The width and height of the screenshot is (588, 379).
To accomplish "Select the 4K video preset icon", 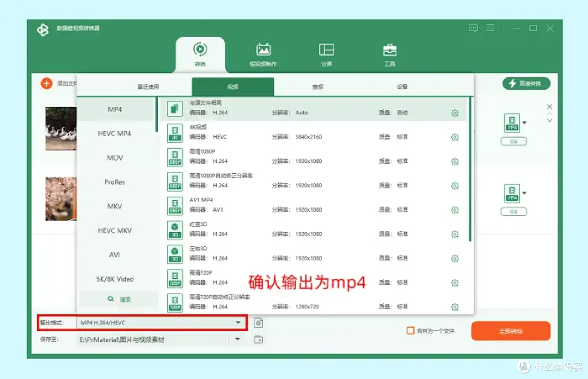I will [x=175, y=133].
